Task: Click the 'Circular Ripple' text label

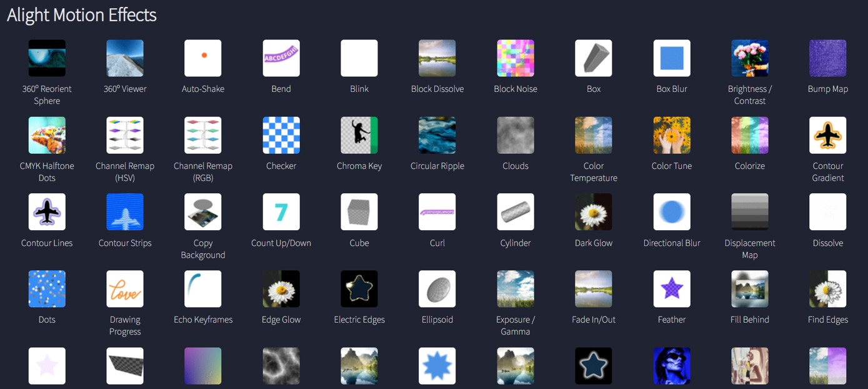Action: tap(437, 166)
